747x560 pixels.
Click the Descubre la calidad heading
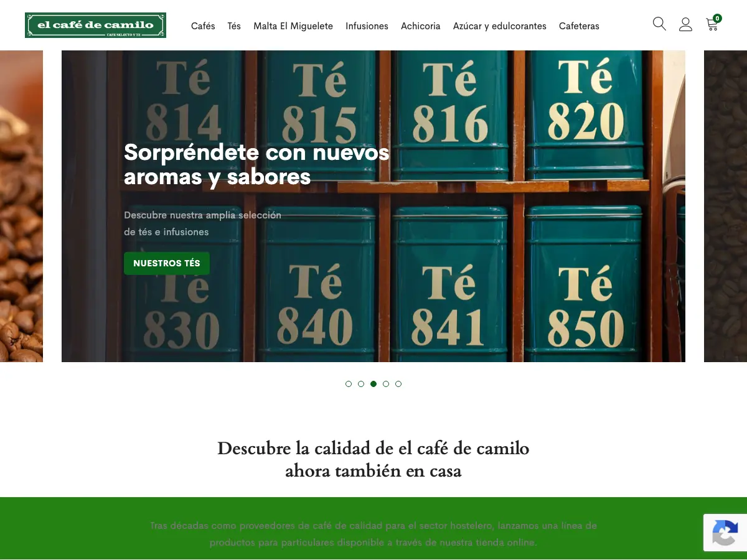(x=374, y=459)
